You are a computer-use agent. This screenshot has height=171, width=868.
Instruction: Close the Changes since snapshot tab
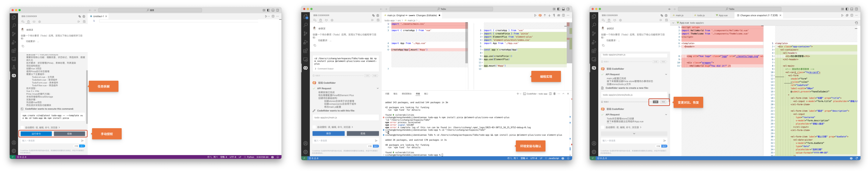pos(780,15)
